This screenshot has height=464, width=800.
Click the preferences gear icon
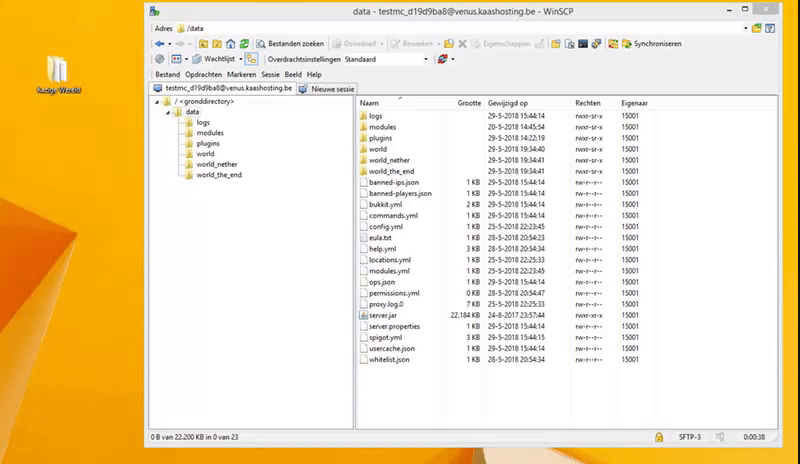pos(160,59)
